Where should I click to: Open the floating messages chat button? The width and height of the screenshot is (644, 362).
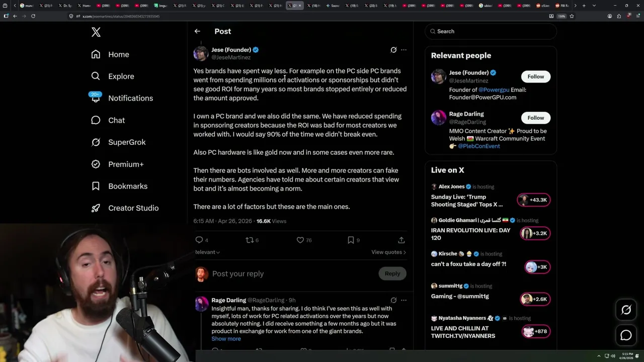pos(626,335)
